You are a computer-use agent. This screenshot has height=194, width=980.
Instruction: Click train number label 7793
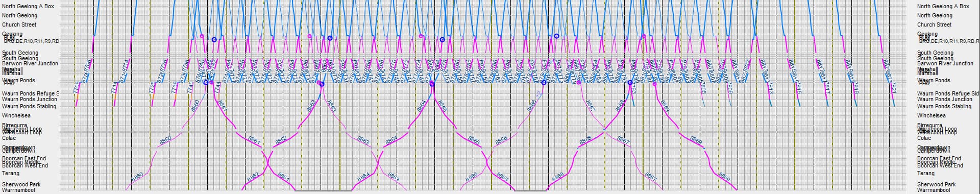point(633,87)
